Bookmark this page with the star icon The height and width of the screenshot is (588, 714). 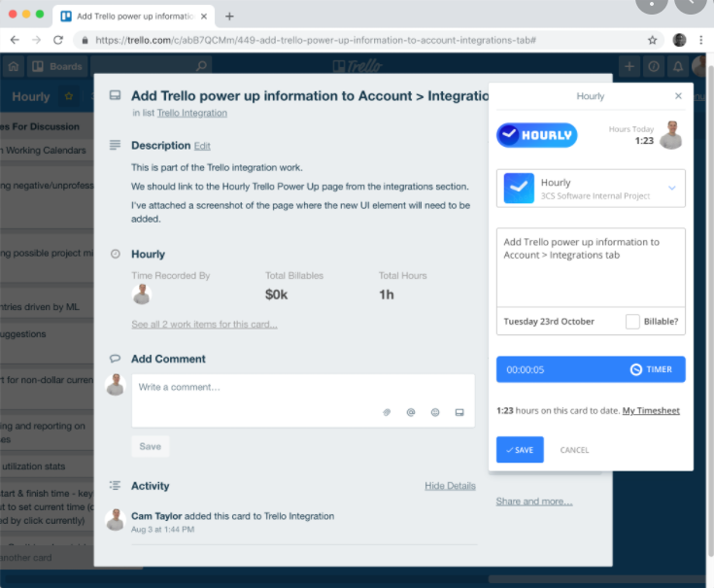click(652, 40)
